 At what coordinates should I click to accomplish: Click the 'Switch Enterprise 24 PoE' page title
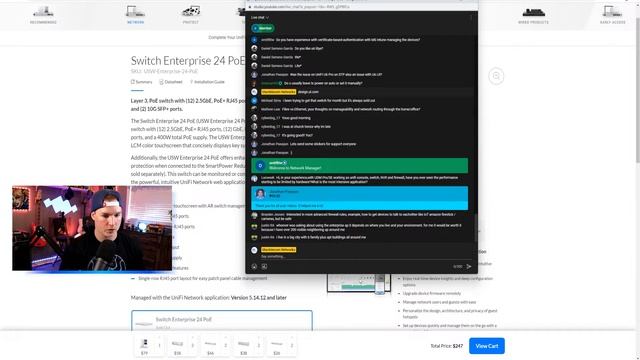[188, 61]
